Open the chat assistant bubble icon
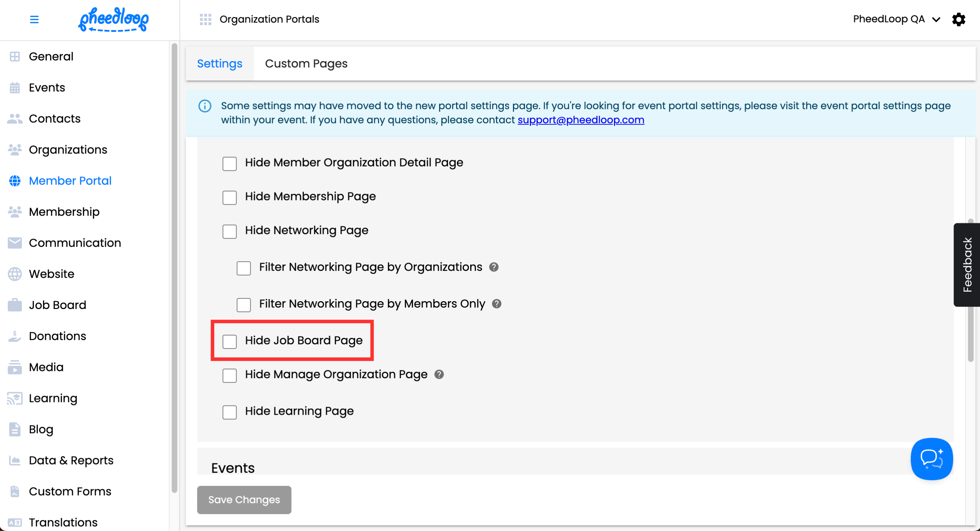 pos(931,459)
